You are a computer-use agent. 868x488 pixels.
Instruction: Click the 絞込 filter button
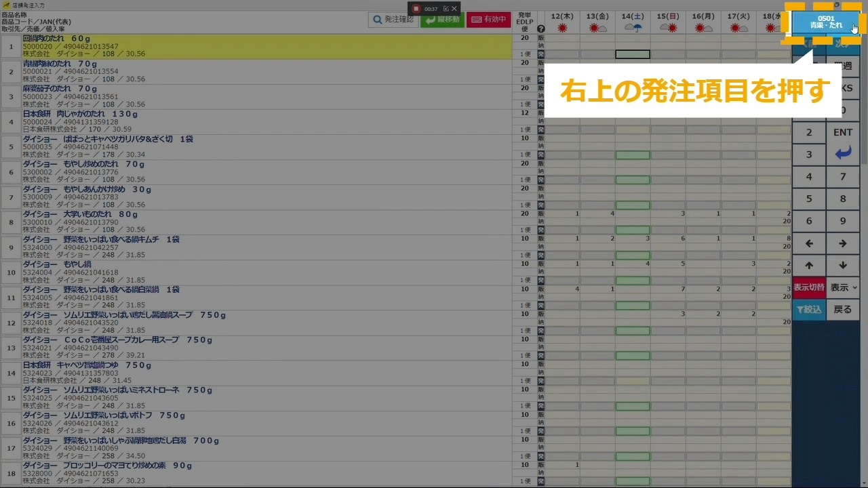(x=809, y=309)
